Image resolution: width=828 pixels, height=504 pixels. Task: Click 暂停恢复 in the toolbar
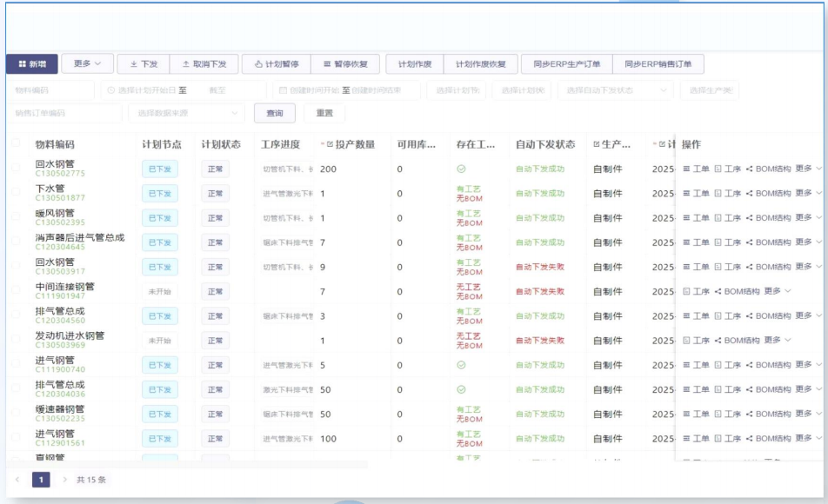pyautogui.click(x=345, y=64)
